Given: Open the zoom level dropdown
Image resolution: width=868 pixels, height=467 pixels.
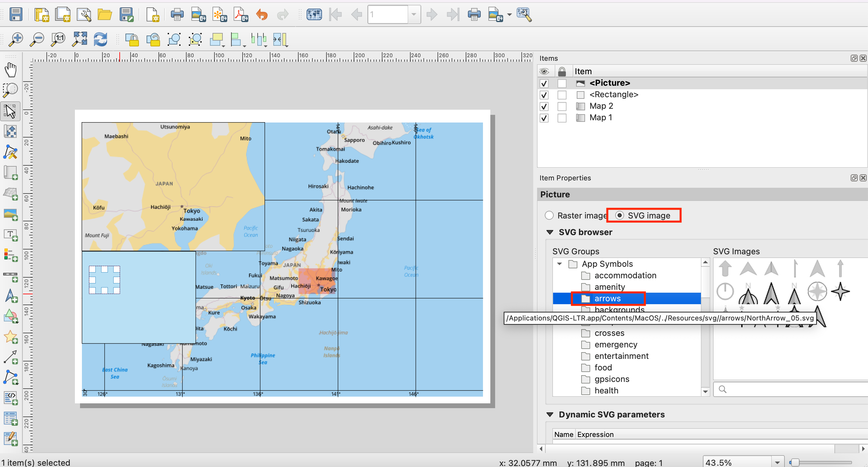Looking at the screenshot, I should (x=777, y=462).
